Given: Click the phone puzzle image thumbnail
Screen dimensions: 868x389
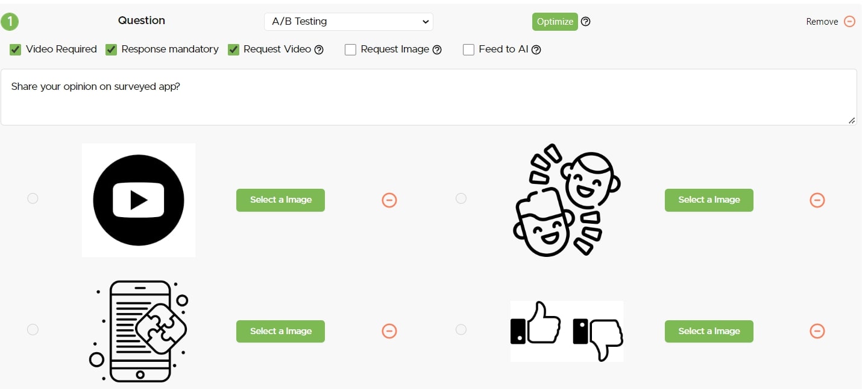Looking at the screenshot, I should (139, 330).
